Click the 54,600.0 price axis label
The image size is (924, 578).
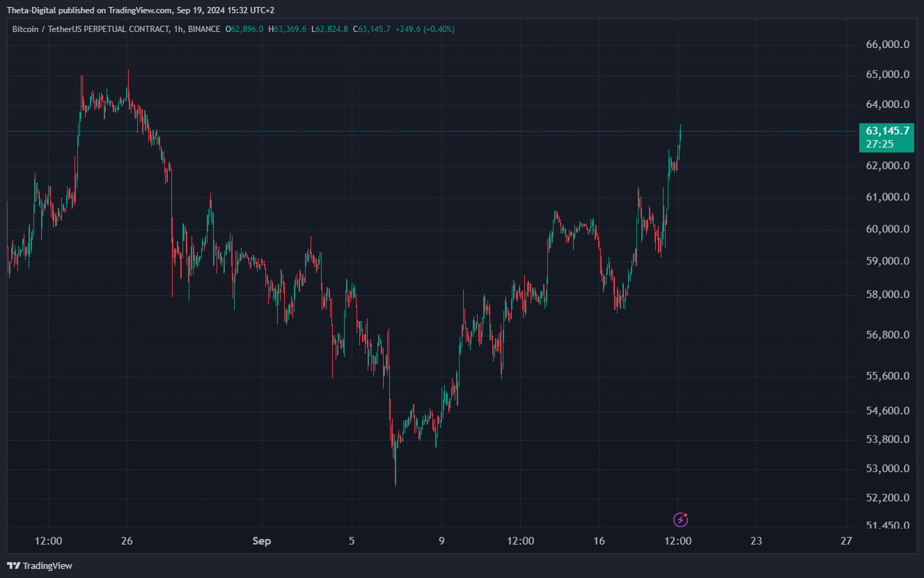(887, 411)
